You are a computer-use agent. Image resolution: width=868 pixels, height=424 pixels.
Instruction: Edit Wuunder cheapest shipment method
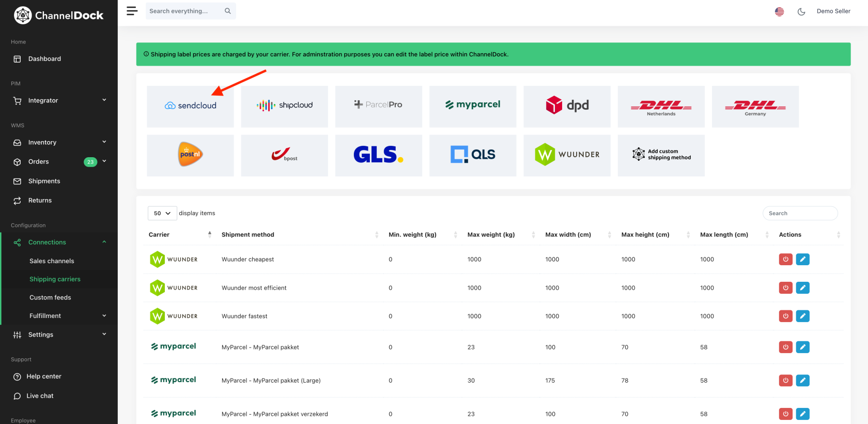802,259
